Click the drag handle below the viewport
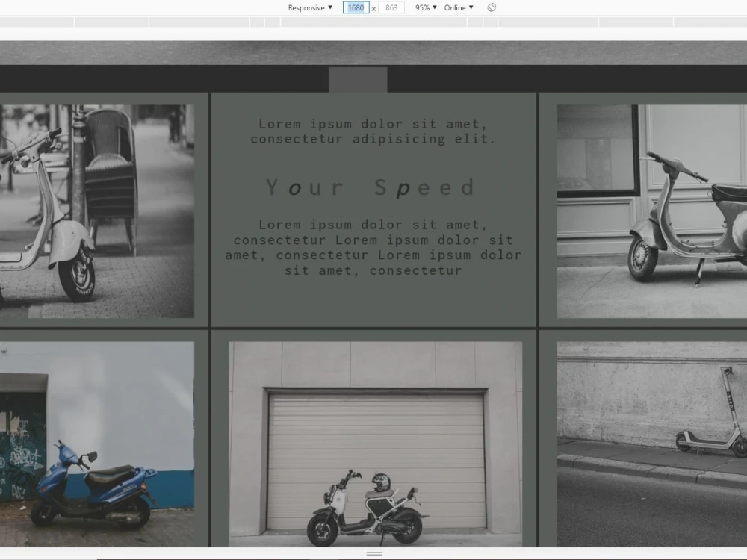Viewport: 747px width, 560px height. (x=374, y=554)
